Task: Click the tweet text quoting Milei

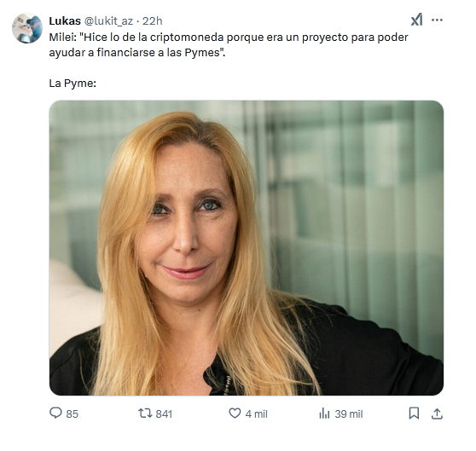Action: tap(229, 45)
